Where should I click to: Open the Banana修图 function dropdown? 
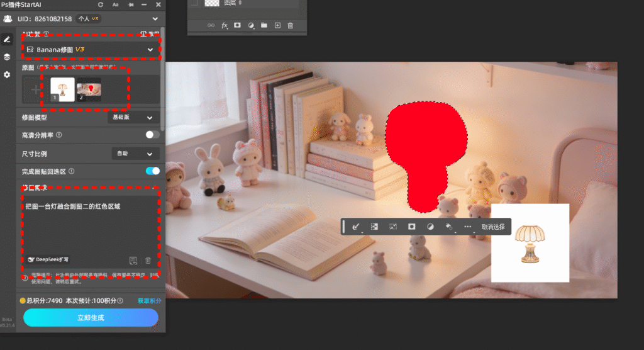[91, 49]
